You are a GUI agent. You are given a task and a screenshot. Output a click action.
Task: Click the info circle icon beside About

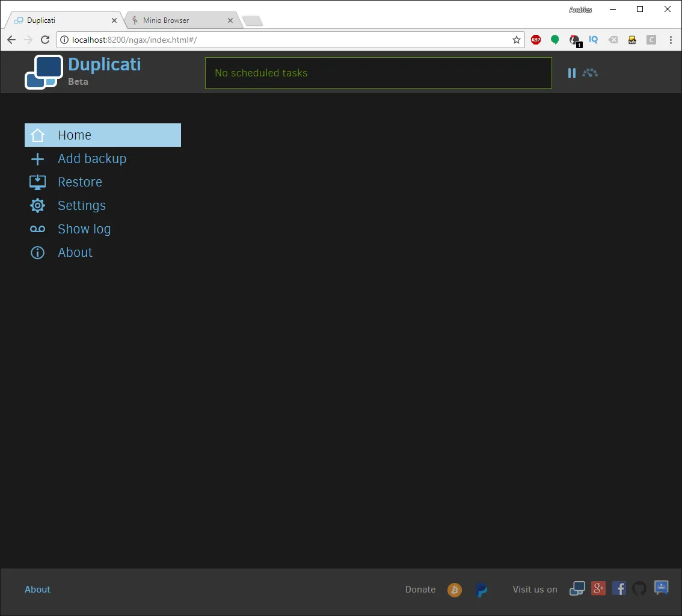[37, 253]
